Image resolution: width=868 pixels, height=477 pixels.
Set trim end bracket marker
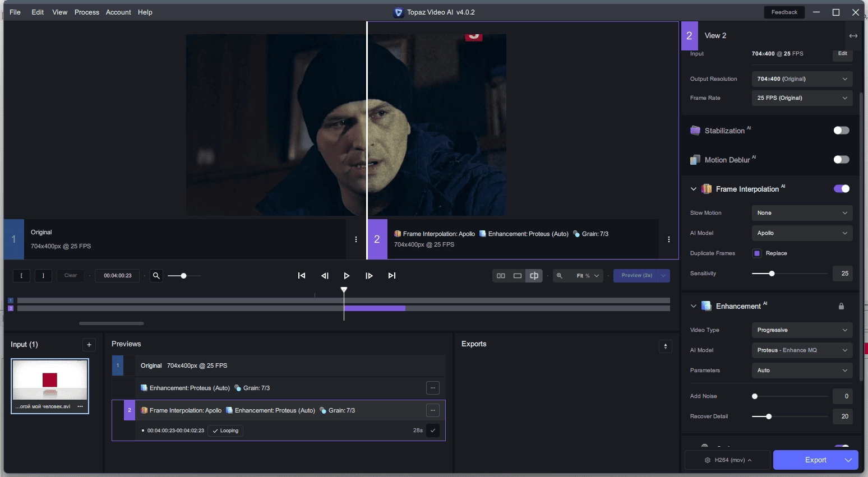coord(43,275)
